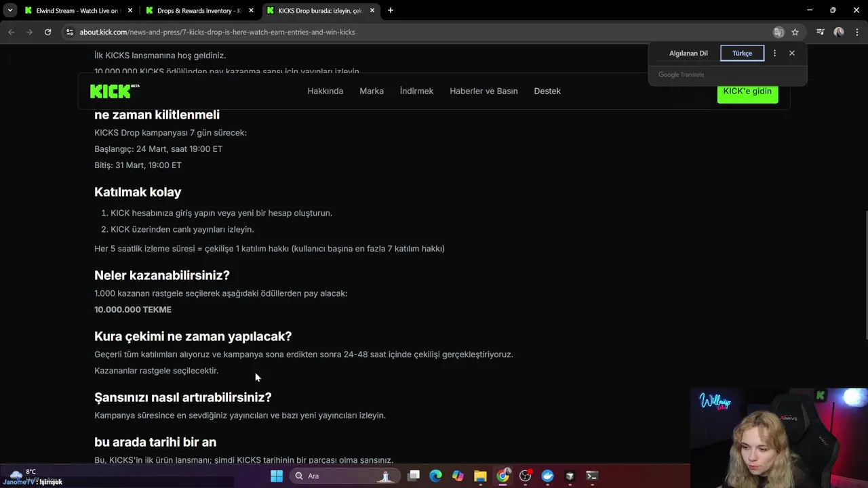
Task: Open the Chrome three-dot menu
Action: [x=857, y=32]
